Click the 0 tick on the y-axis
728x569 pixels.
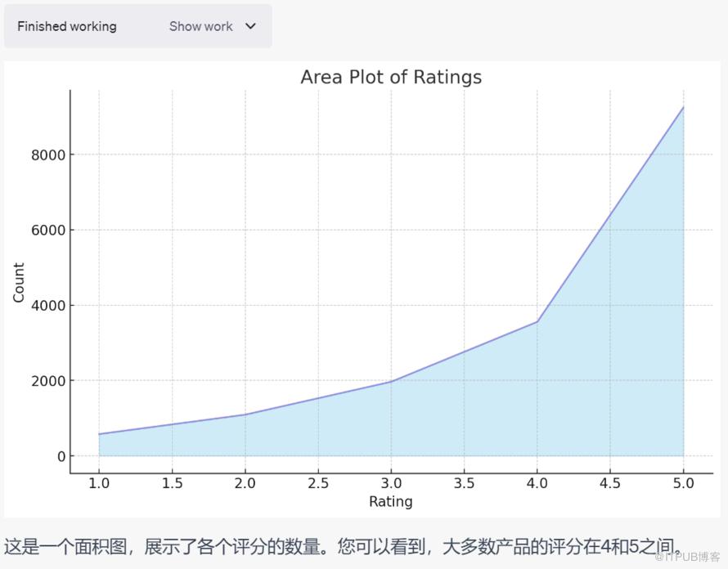(x=59, y=456)
